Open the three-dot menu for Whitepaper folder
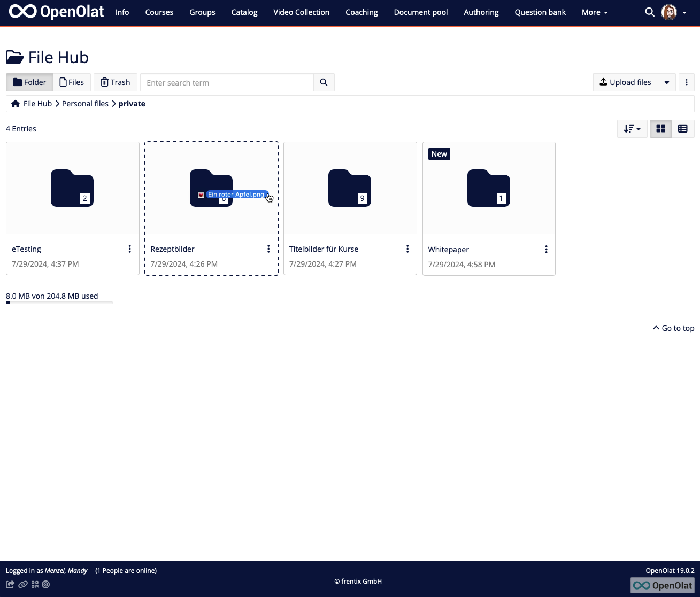The width and height of the screenshot is (700, 597). [x=546, y=250]
